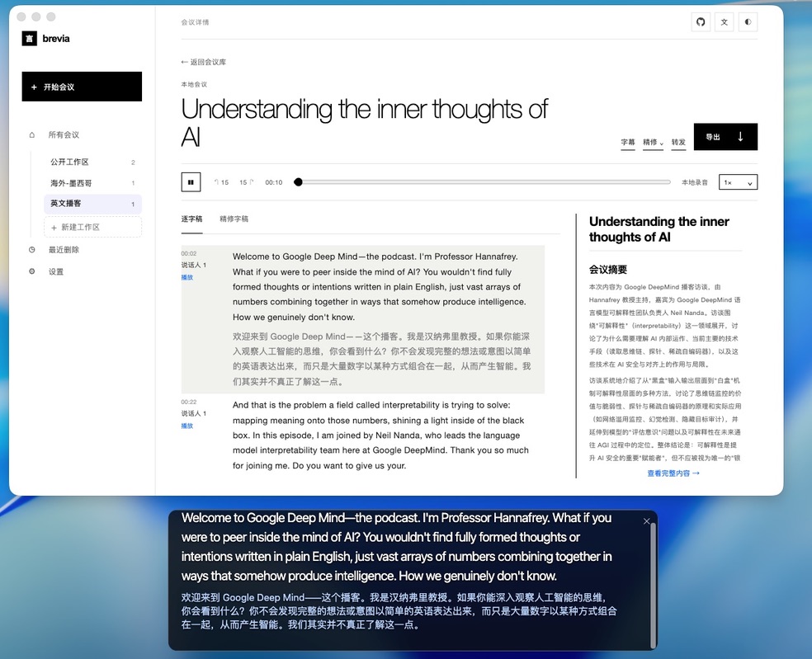The height and width of the screenshot is (659, 812).
Task: Switch interface language with the 文 icon
Action: pyautogui.click(x=724, y=21)
